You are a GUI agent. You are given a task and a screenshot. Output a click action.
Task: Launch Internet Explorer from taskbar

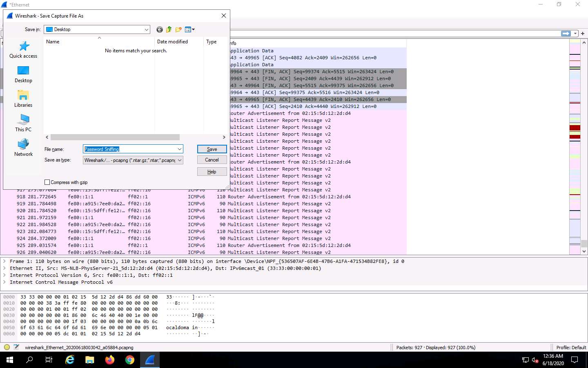[x=70, y=360]
